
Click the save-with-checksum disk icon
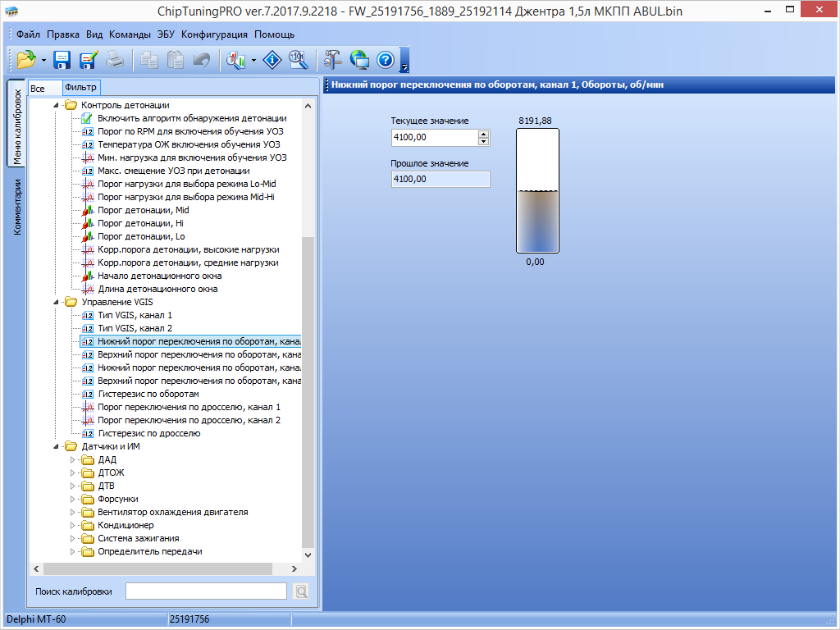[89, 59]
